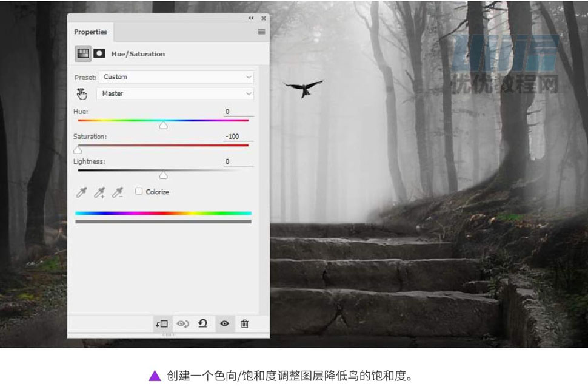Click the Hue value field
588x392 pixels.
pyautogui.click(x=238, y=112)
